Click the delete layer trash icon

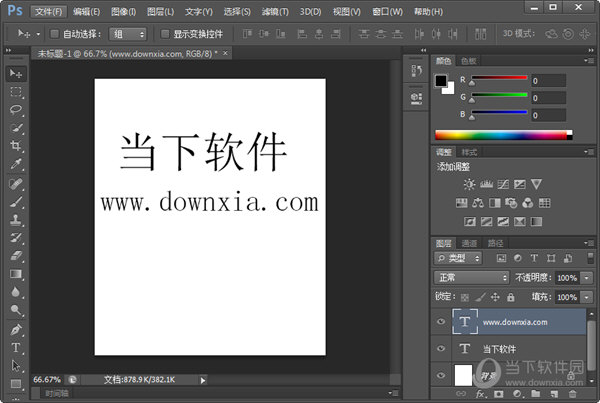(572, 393)
